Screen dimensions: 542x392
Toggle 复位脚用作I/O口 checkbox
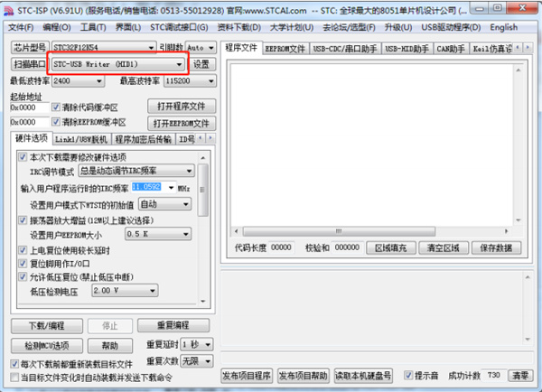pyautogui.click(x=23, y=264)
